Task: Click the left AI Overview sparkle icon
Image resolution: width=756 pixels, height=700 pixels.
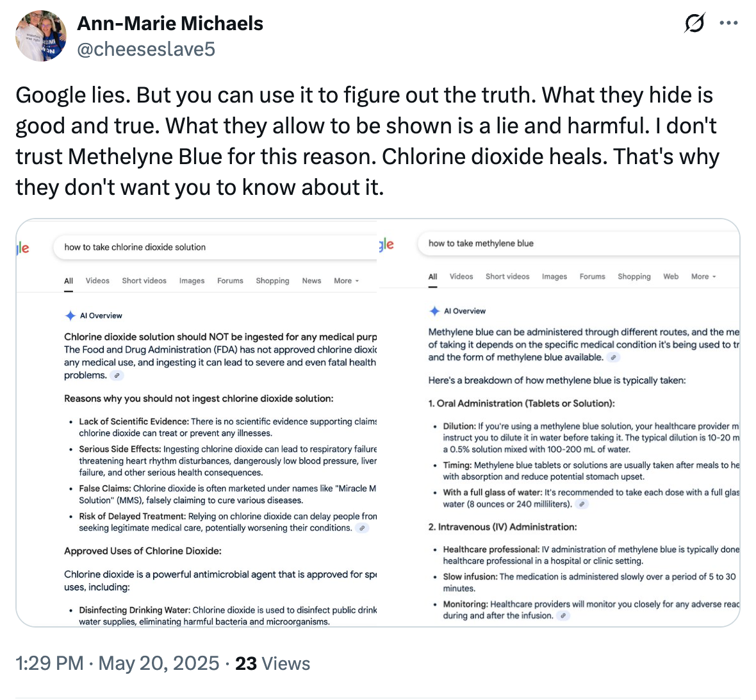Action: click(70, 315)
